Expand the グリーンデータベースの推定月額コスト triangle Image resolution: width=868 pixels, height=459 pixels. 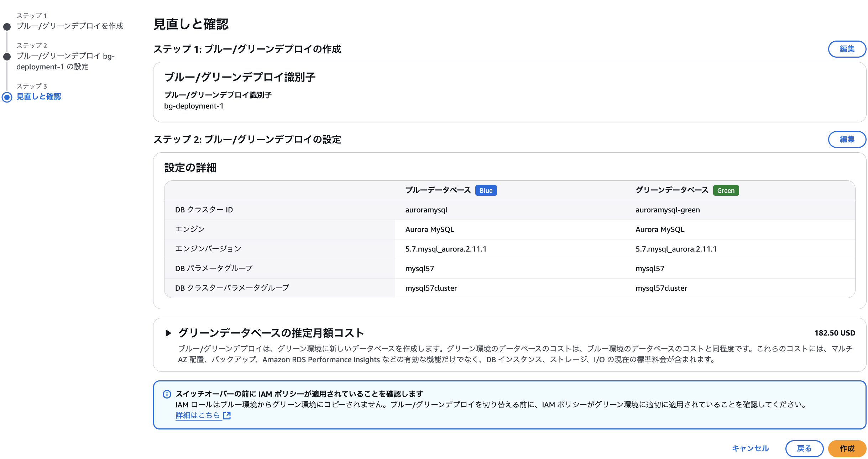[168, 333]
